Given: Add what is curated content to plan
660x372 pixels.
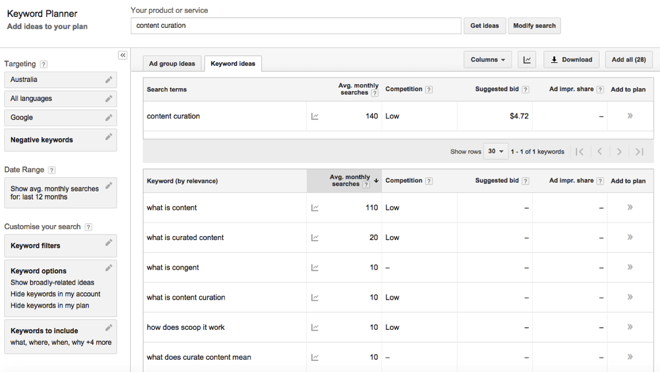Looking at the screenshot, I should point(630,237).
